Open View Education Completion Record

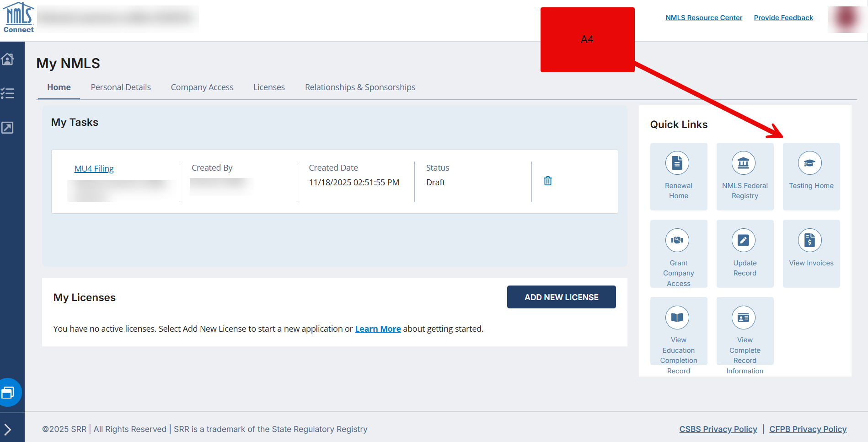(x=678, y=331)
